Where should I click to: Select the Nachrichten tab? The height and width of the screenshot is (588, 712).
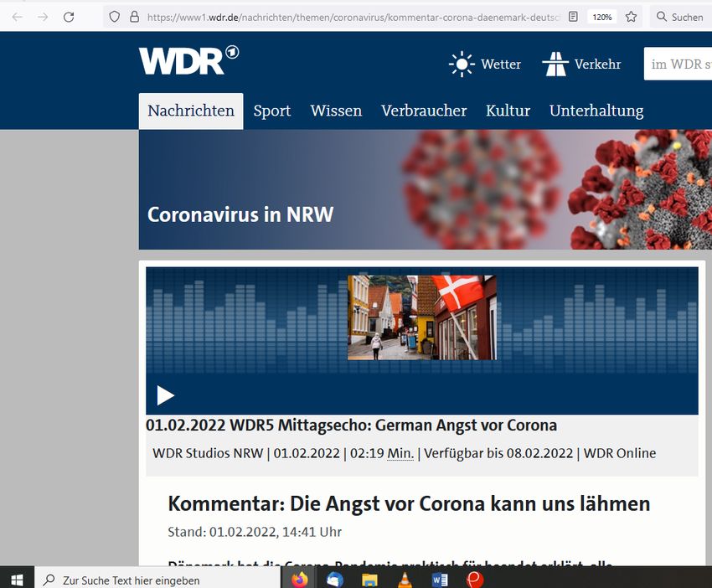[191, 111]
